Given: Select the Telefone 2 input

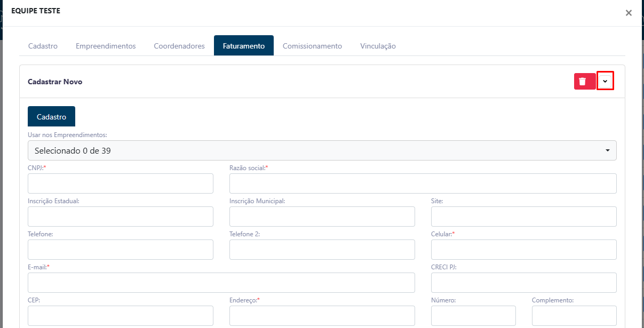Looking at the screenshot, I should (322, 250).
